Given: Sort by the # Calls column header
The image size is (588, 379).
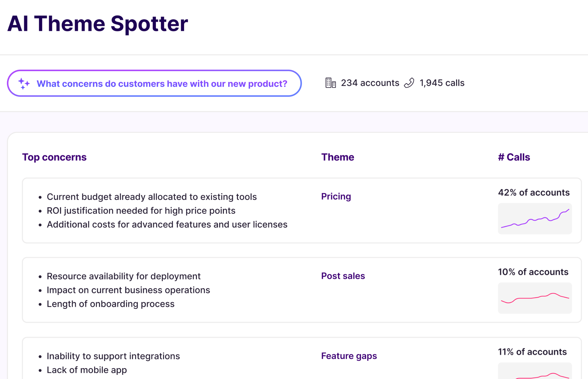Looking at the screenshot, I should tap(514, 157).
